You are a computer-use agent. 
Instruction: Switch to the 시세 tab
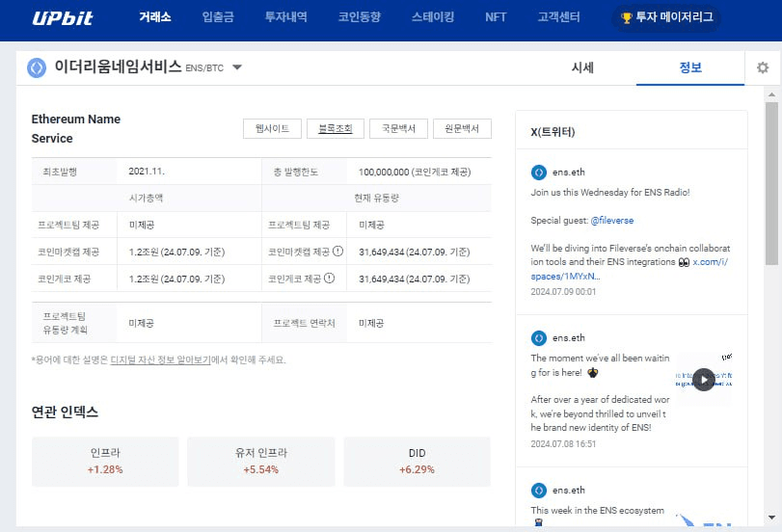click(x=582, y=67)
